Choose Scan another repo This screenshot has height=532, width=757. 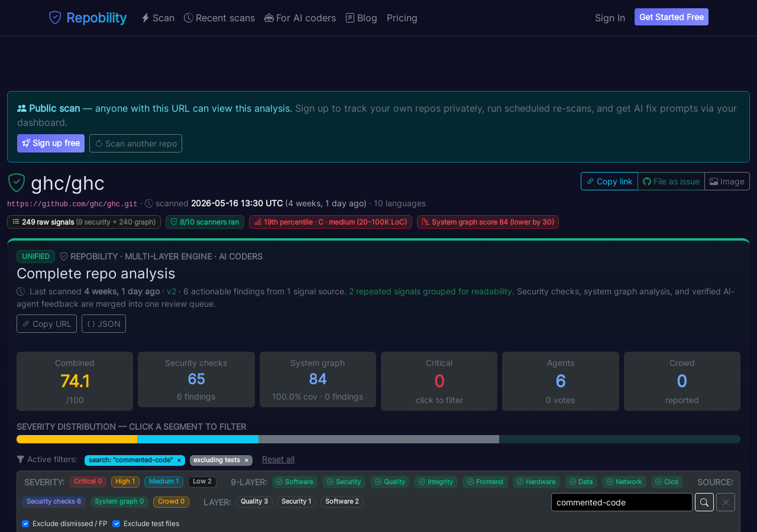point(135,143)
